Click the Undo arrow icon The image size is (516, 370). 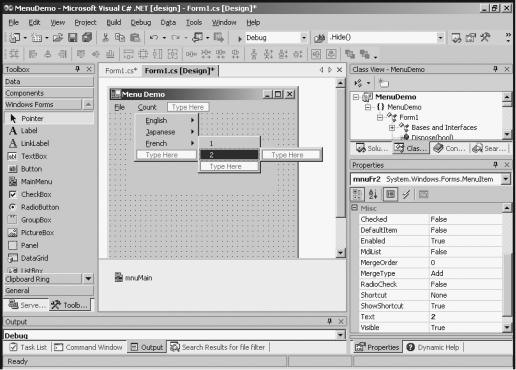click(x=154, y=38)
